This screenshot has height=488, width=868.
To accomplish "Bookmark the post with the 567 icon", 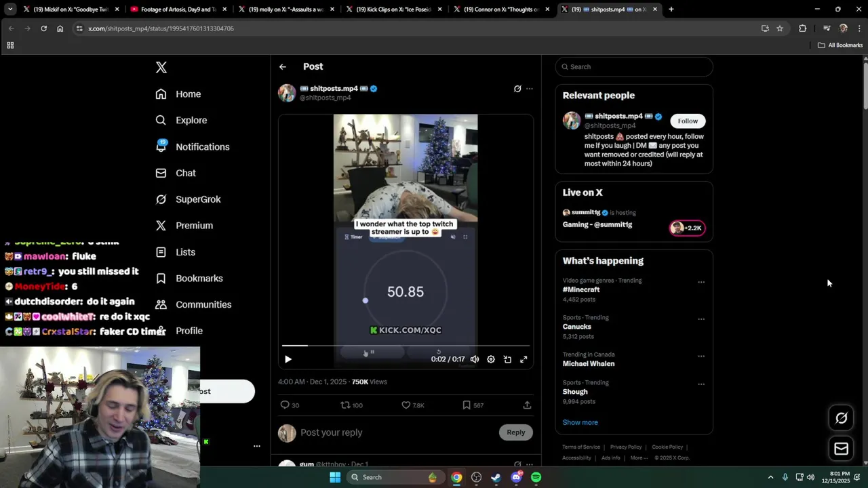I will (x=473, y=405).
